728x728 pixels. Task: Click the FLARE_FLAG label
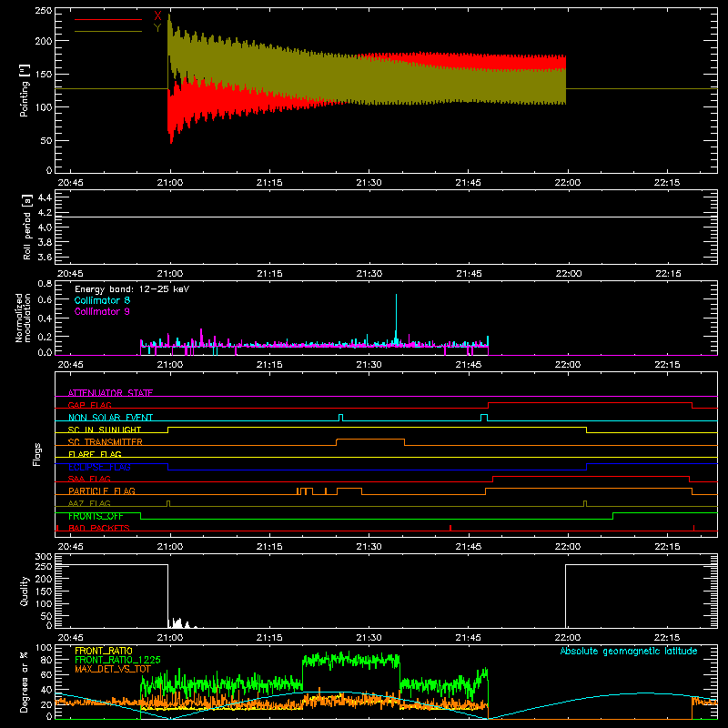tap(95, 454)
